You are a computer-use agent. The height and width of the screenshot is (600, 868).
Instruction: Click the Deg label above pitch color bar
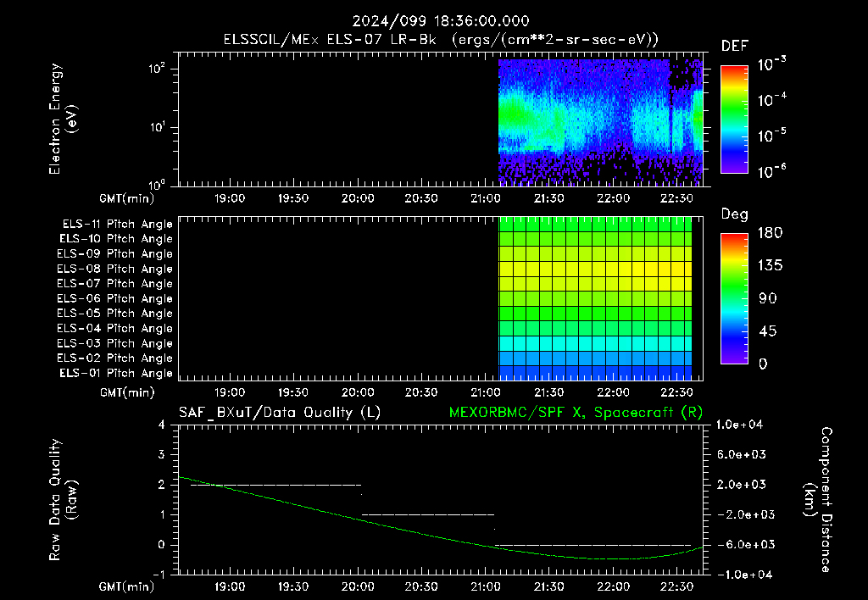click(735, 214)
